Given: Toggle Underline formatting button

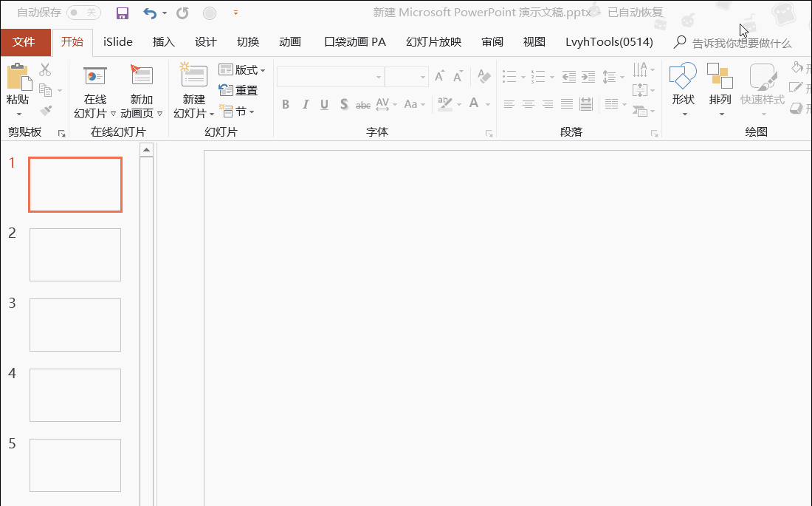Looking at the screenshot, I should point(324,105).
